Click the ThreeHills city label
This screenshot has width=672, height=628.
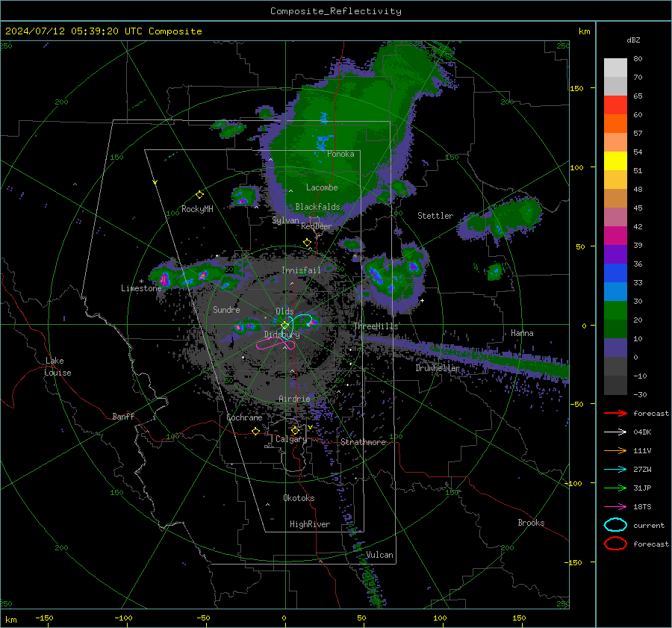376,326
